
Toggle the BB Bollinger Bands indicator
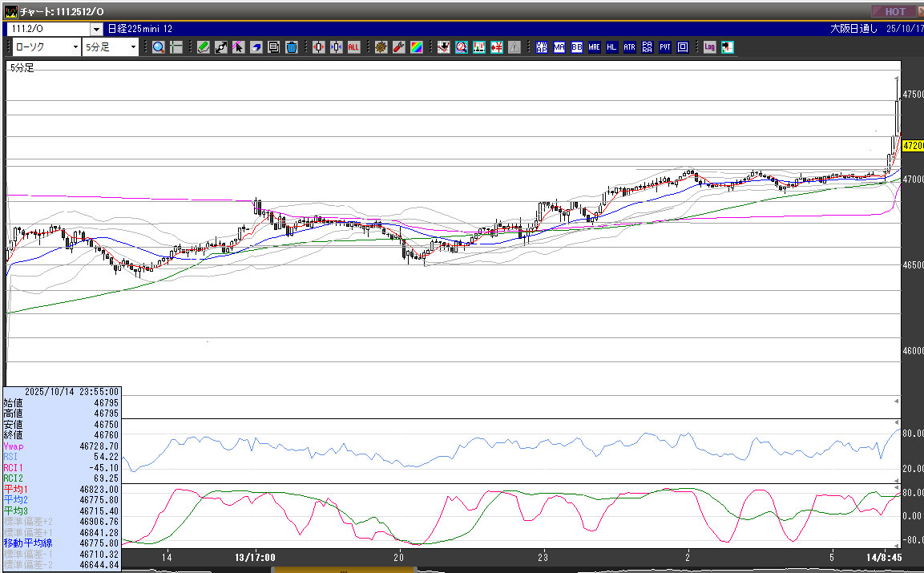(576, 47)
